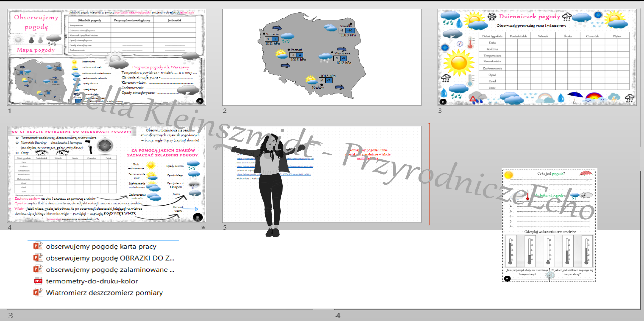Viewport: 644px width, 321px height.
Task: Open file 'Wiatromierz deszczomierz pomiary'
Action: pyautogui.click(x=104, y=293)
